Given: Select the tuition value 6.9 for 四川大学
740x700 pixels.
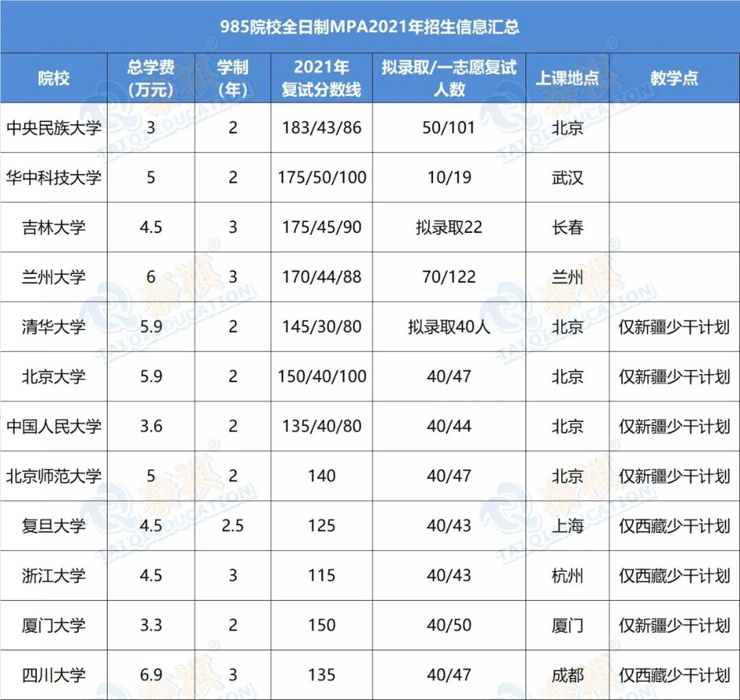Looking at the screenshot, I should click(151, 675).
